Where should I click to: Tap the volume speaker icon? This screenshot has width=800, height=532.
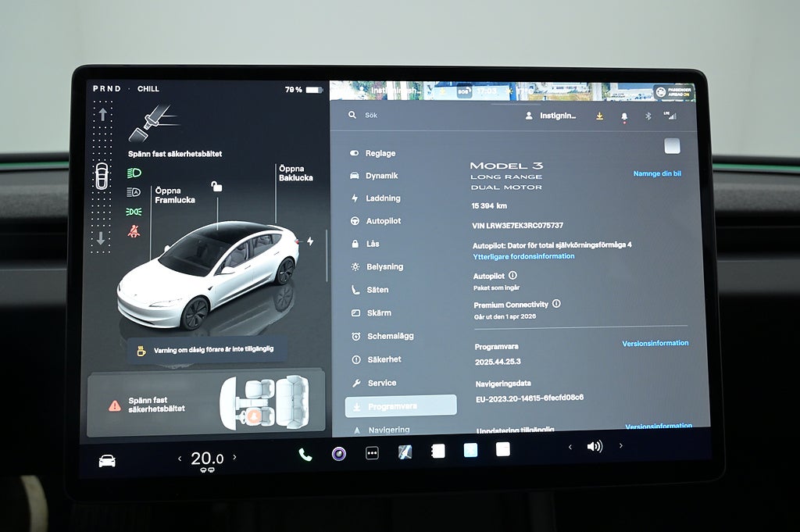click(595, 446)
